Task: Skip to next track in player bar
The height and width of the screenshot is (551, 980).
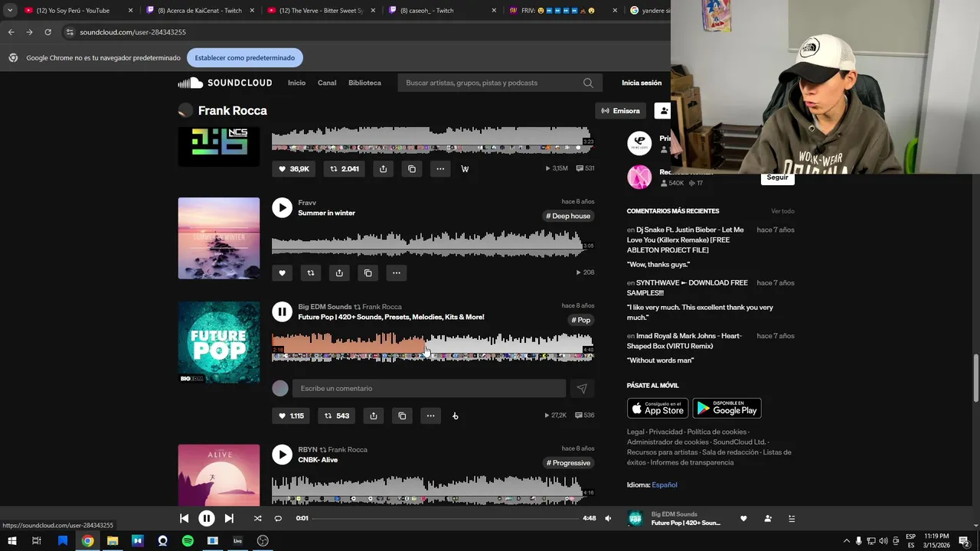Action: (x=229, y=518)
